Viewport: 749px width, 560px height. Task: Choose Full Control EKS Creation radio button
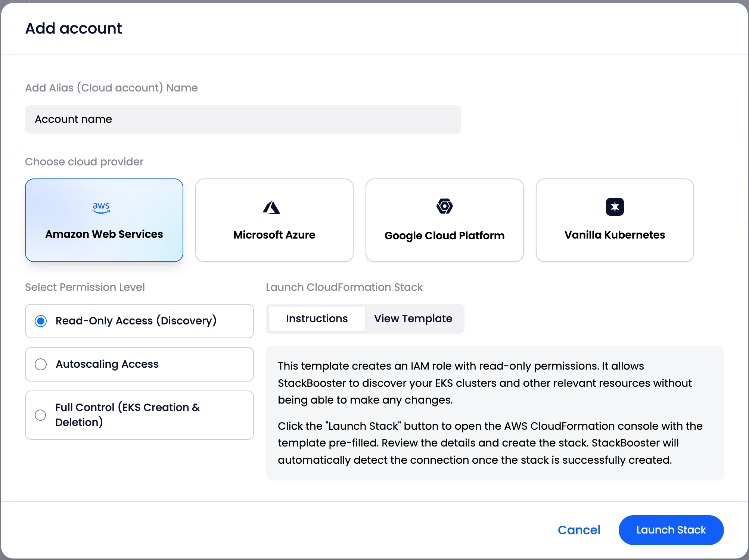(x=40, y=415)
